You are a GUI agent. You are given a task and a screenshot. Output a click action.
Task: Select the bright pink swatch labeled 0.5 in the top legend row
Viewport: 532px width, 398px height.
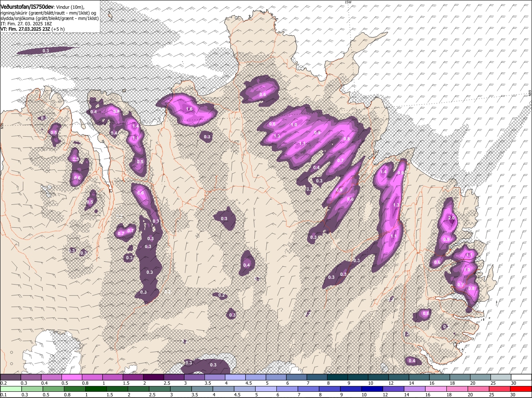point(72,377)
